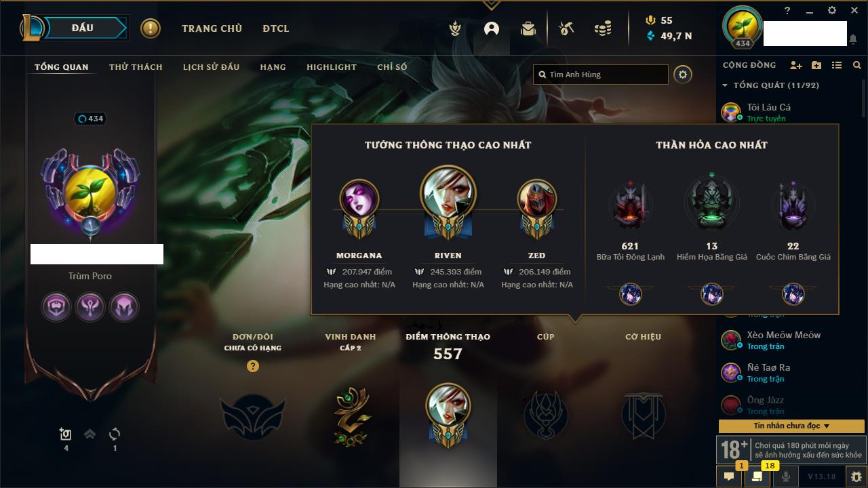Viewport: 868px width, 488px height.
Task: Open the loot crafting hammer icon
Action: pos(566,28)
